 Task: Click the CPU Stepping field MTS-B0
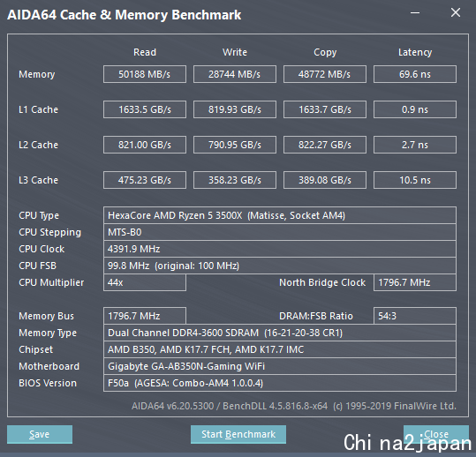click(x=280, y=232)
